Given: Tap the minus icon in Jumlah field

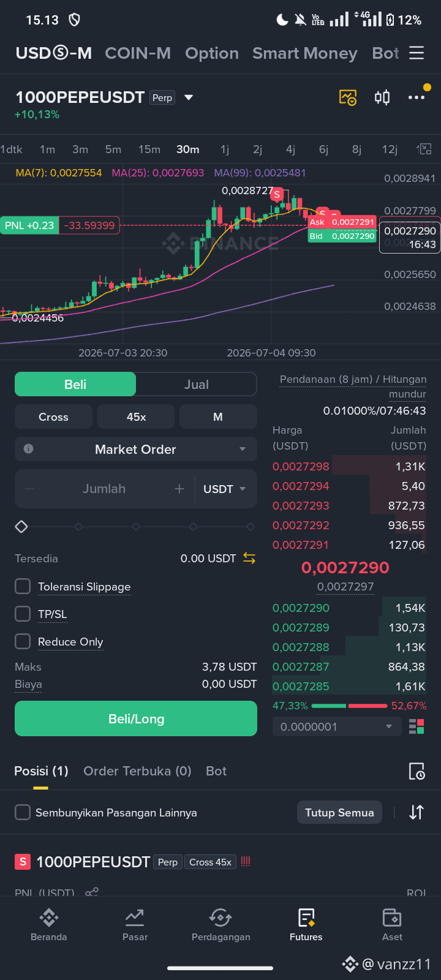Looking at the screenshot, I should point(29,489).
